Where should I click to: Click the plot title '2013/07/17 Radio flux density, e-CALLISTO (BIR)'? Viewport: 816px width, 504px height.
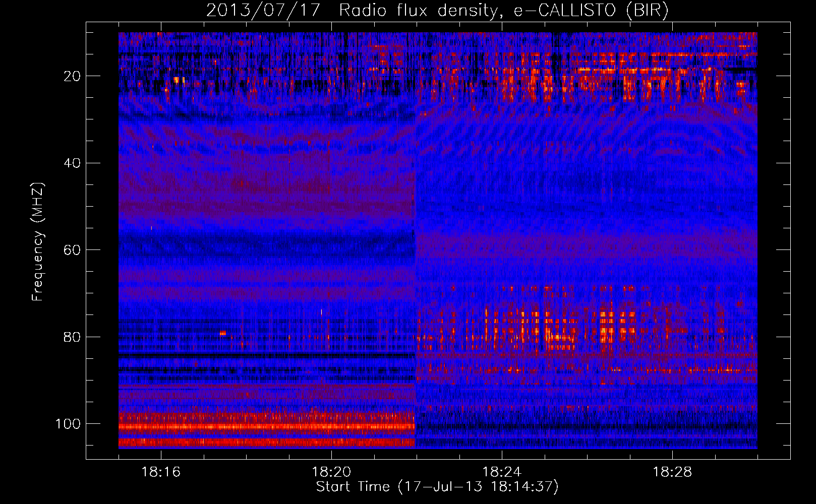tap(438, 11)
